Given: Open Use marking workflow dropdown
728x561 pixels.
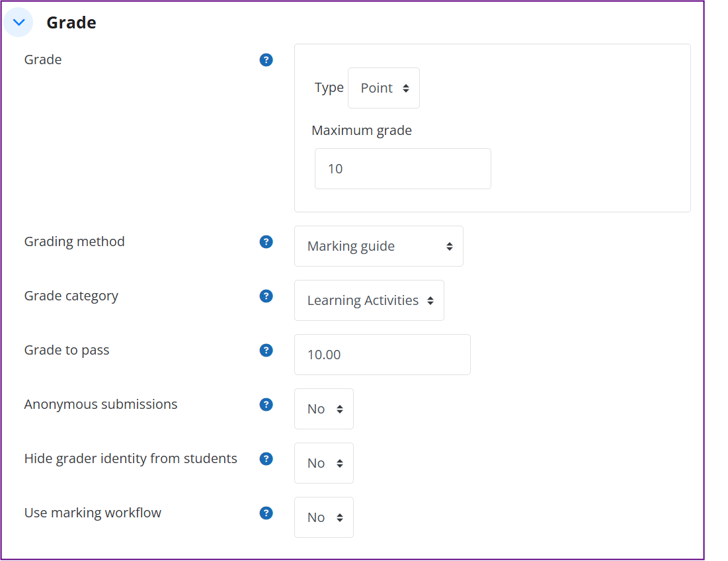Looking at the screenshot, I should [x=324, y=517].
